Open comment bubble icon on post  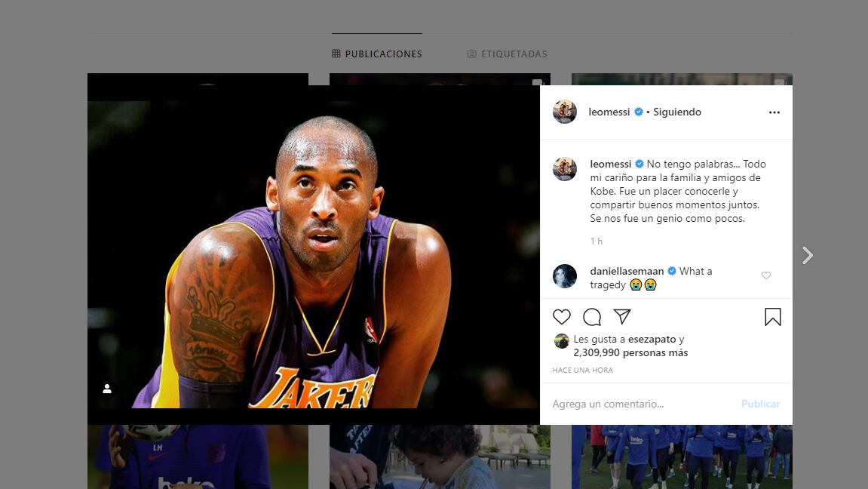pyautogui.click(x=592, y=317)
